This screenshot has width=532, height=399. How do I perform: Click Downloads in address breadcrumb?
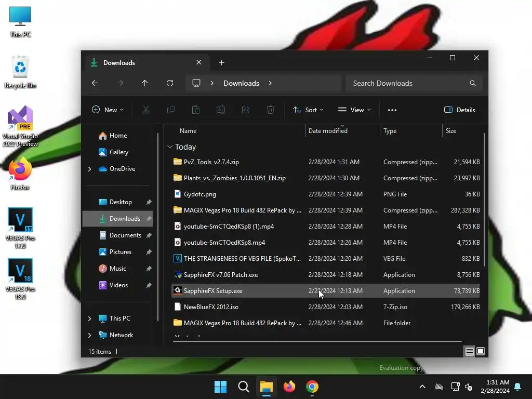(241, 83)
